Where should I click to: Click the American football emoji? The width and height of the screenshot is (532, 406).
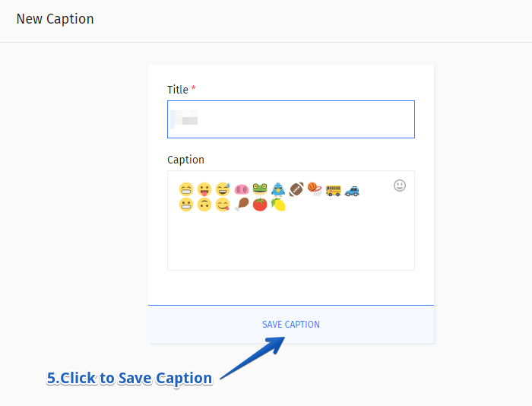click(296, 189)
